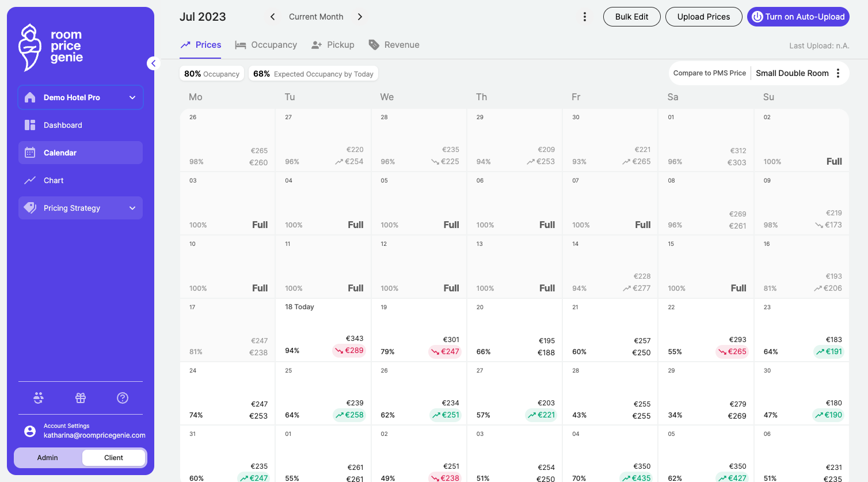Click the Bulk Edit button
The height and width of the screenshot is (482, 868).
click(x=632, y=17)
